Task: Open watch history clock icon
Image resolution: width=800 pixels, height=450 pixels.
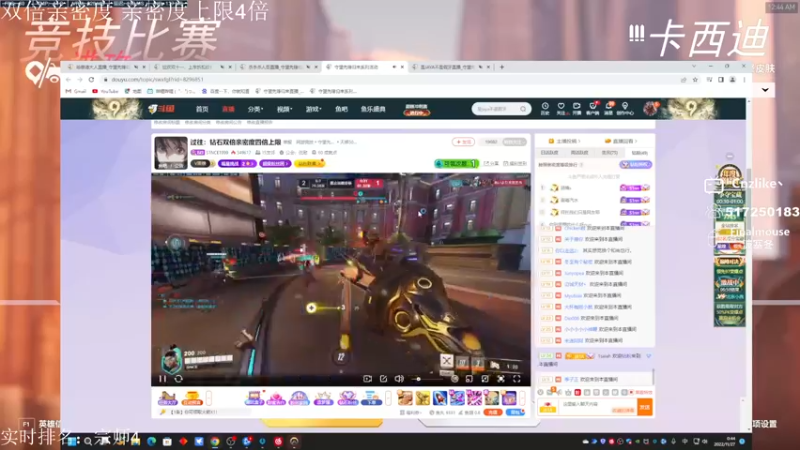Action: pyautogui.click(x=545, y=108)
